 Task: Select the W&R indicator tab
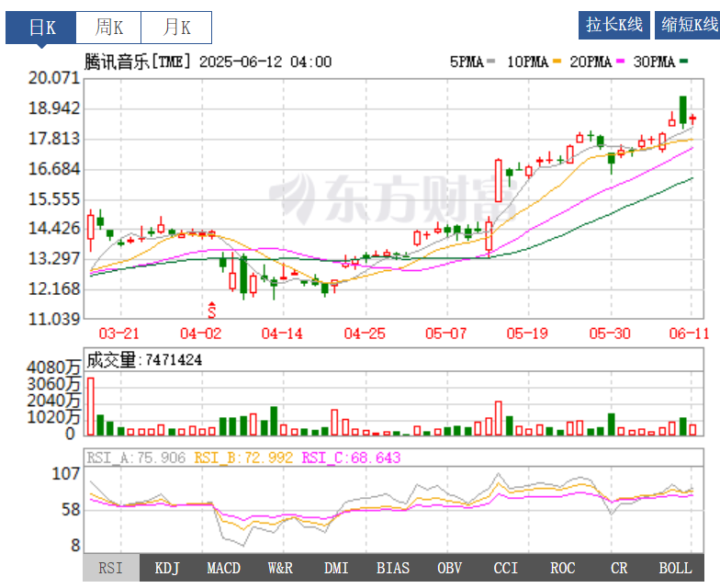280,568
